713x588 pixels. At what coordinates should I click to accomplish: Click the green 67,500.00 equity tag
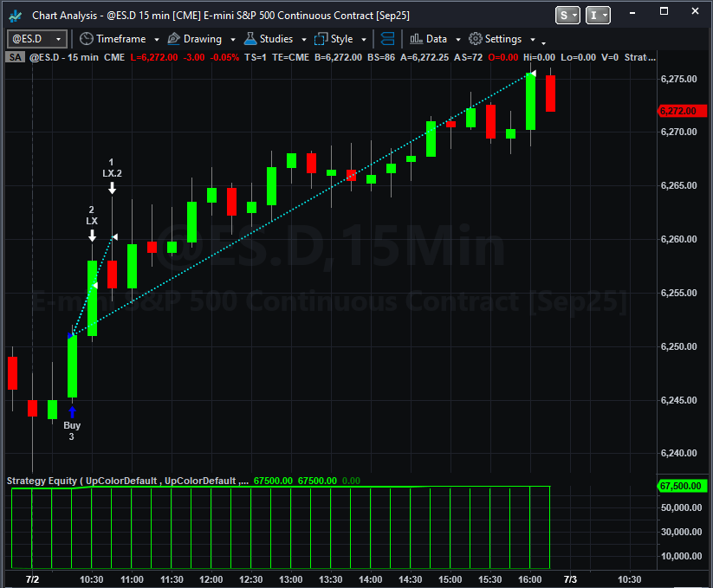pos(682,486)
